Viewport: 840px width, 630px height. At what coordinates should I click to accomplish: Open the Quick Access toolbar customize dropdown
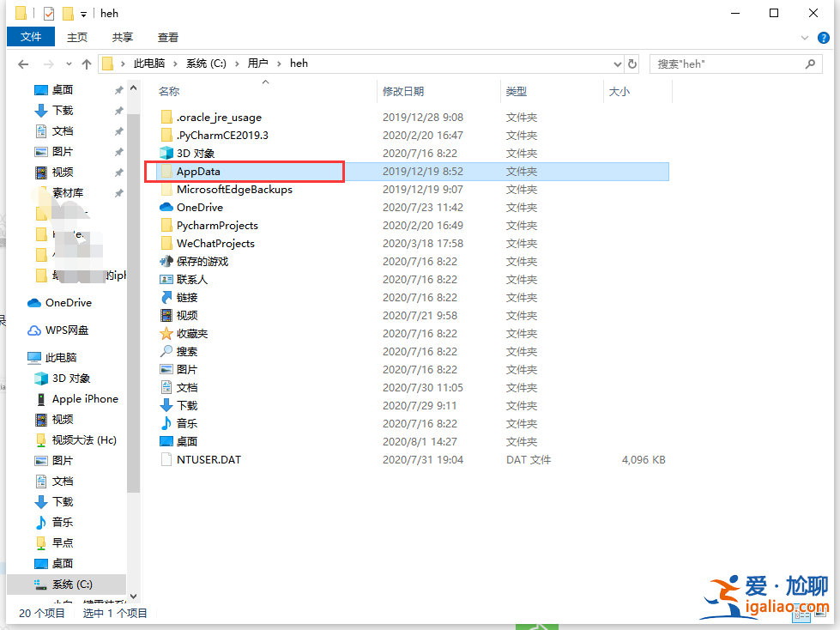[83, 13]
